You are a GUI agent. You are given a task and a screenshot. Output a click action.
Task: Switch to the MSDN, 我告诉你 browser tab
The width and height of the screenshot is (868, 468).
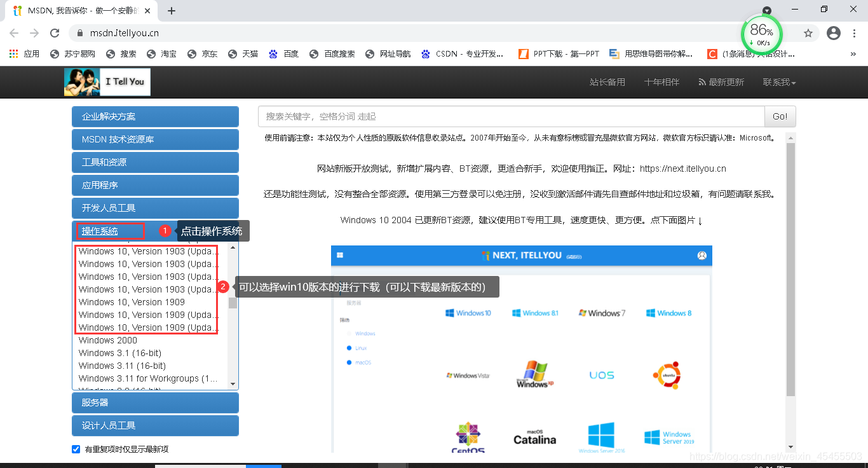(81, 11)
